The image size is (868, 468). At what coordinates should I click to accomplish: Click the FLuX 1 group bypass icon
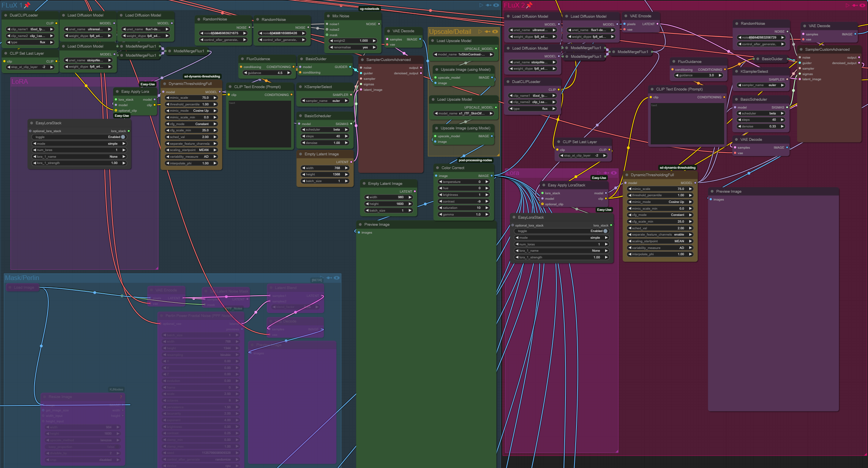point(488,5)
